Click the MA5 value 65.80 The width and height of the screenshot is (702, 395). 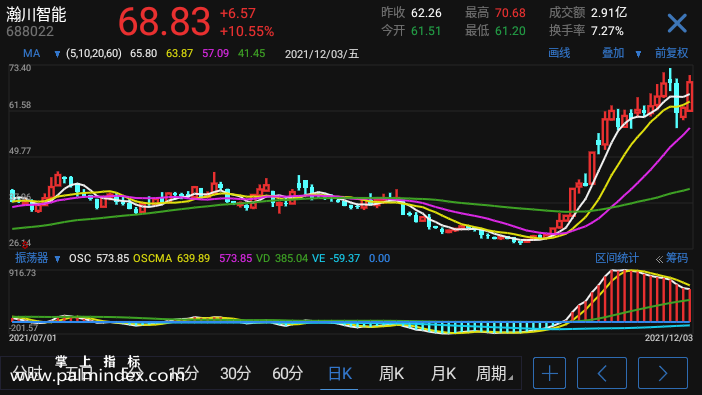click(x=143, y=54)
